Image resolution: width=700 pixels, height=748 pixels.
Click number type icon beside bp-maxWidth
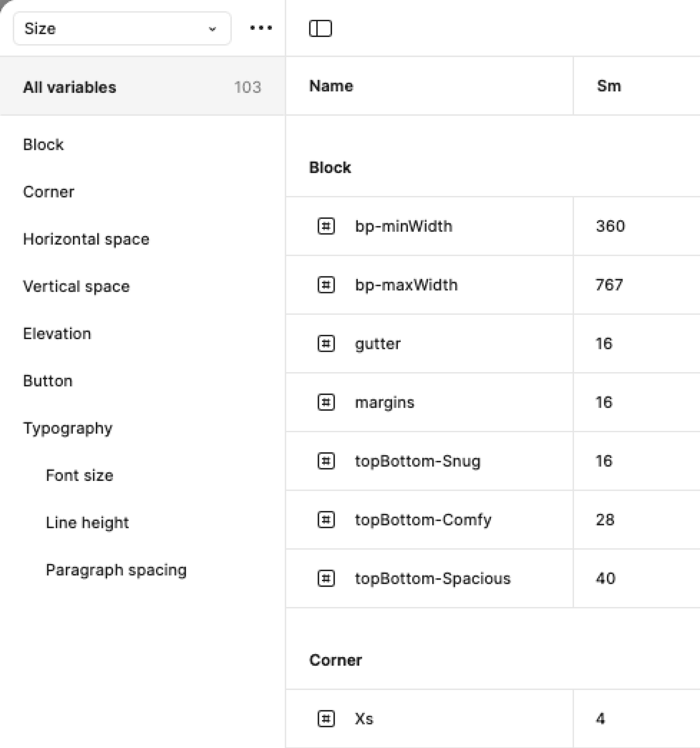(x=326, y=285)
